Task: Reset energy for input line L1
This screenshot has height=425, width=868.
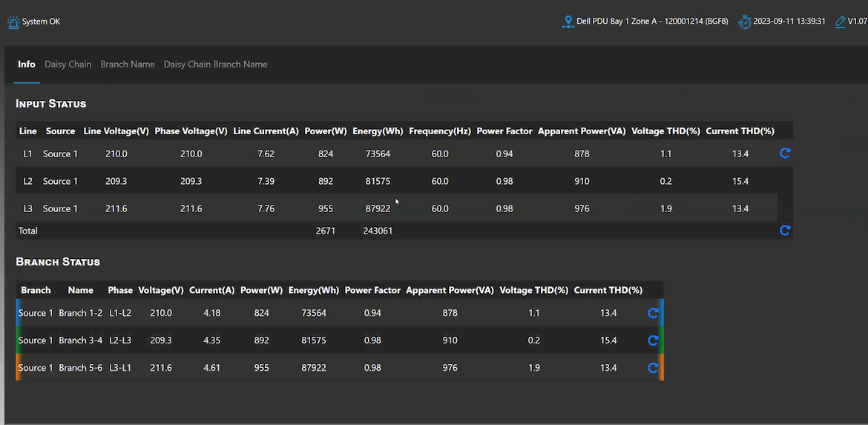Action: coord(784,154)
